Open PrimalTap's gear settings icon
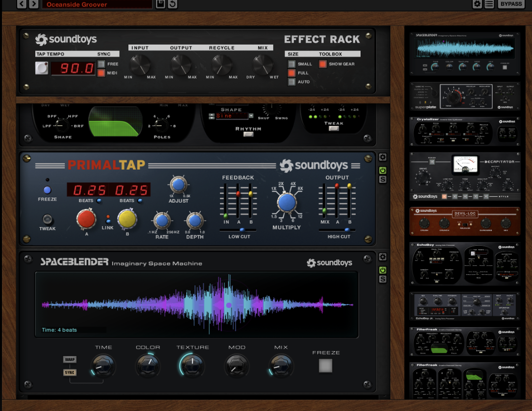The height and width of the screenshot is (411, 532). coord(382,156)
